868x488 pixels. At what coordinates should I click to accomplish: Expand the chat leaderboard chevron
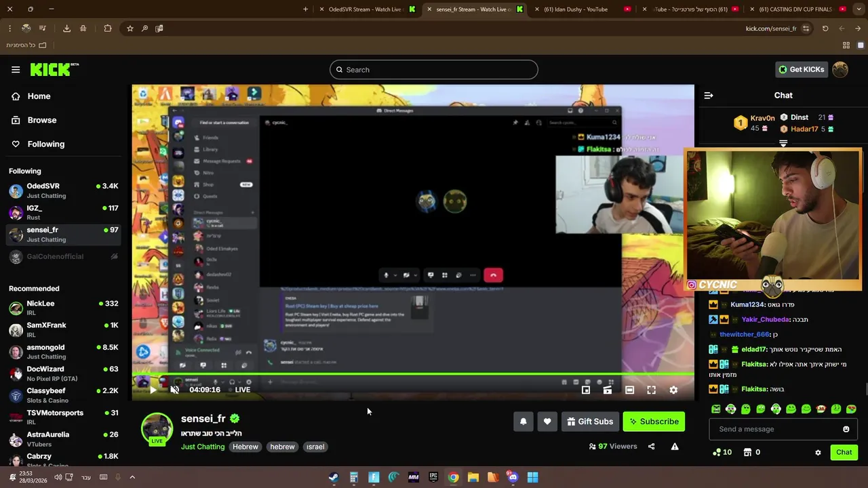(783, 144)
